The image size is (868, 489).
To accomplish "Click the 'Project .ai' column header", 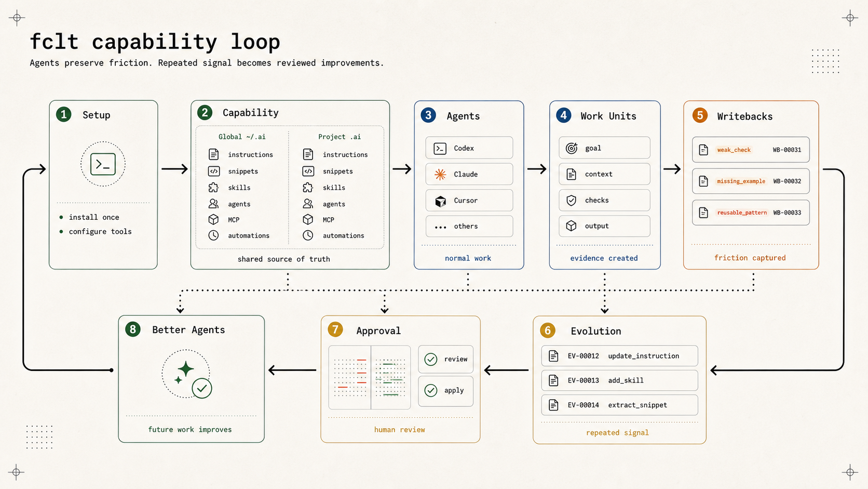I will coord(340,137).
